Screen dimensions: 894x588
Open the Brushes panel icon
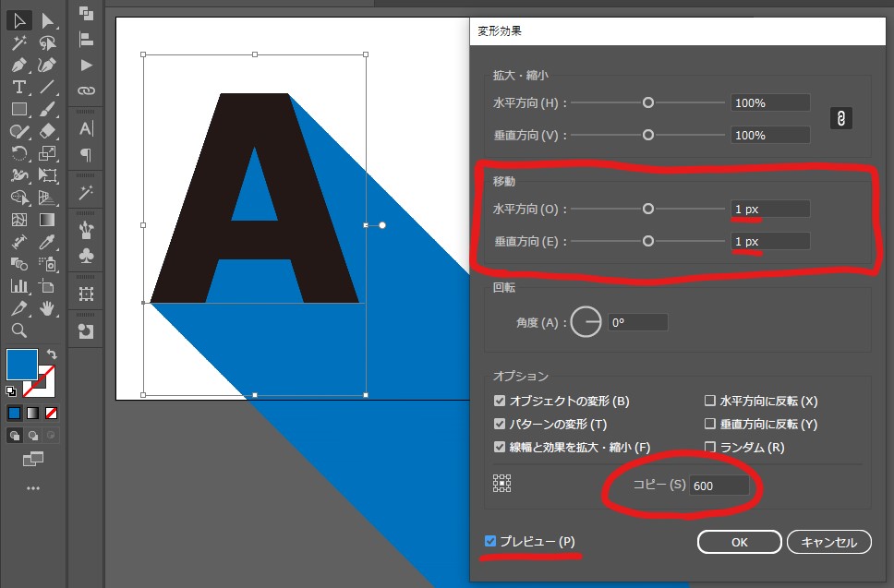pyautogui.click(x=86, y=230)
